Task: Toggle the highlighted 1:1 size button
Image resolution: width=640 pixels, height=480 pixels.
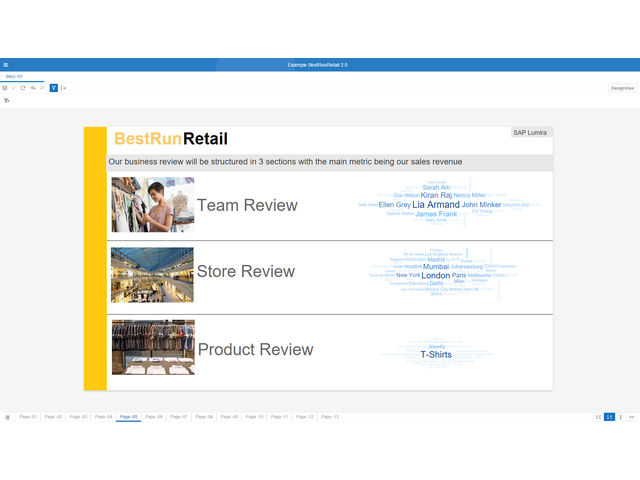Action: click(x=609, y=416)
